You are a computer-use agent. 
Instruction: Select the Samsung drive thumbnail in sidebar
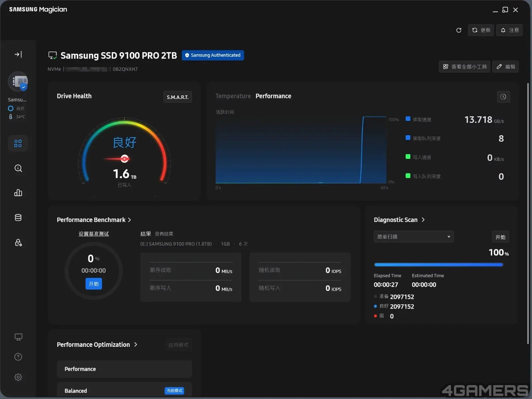[18, 81]
